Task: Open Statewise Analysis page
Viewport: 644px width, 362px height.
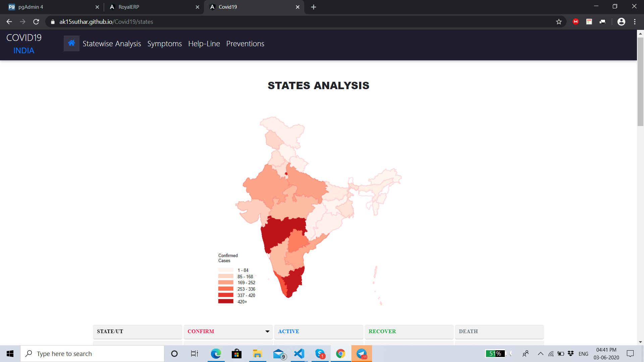Action: point(112,44)
